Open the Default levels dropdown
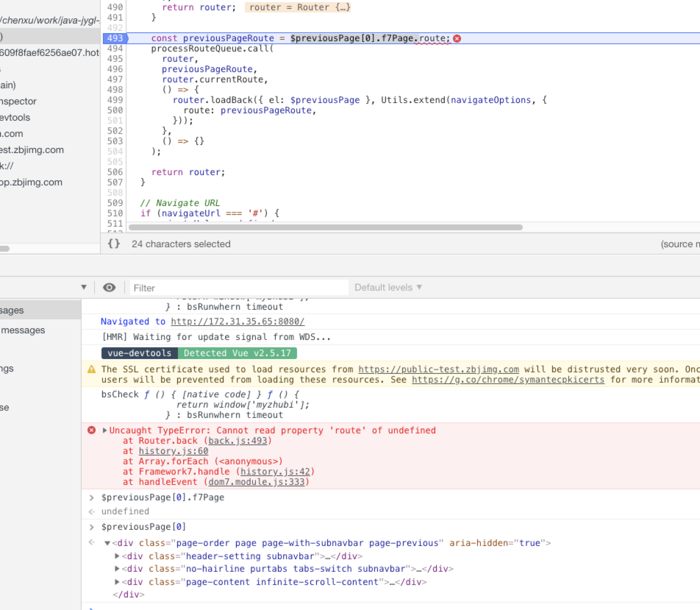 point(387,287)
